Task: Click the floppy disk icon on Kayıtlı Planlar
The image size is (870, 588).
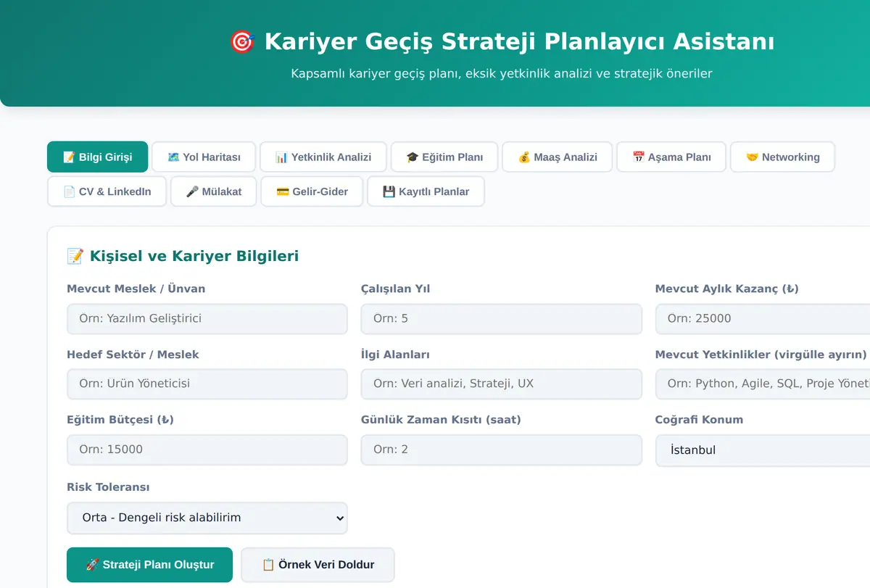Action: (x=389, y=191)
